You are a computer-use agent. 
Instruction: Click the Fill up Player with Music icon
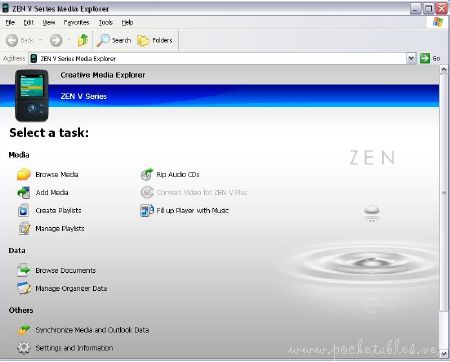(x=147, y=210)
